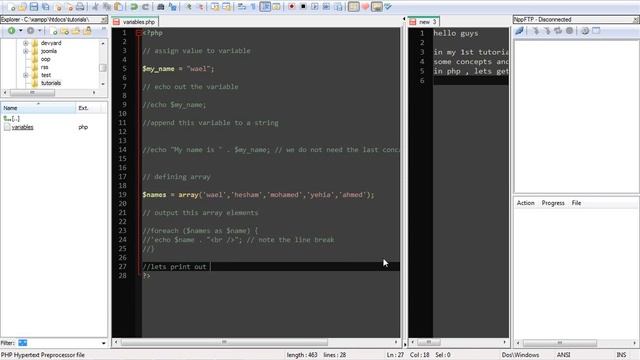Click the Playback macro icon
The width and height of the screenshot is (640, 360).
pyautogui.click(x=314, y=7)
